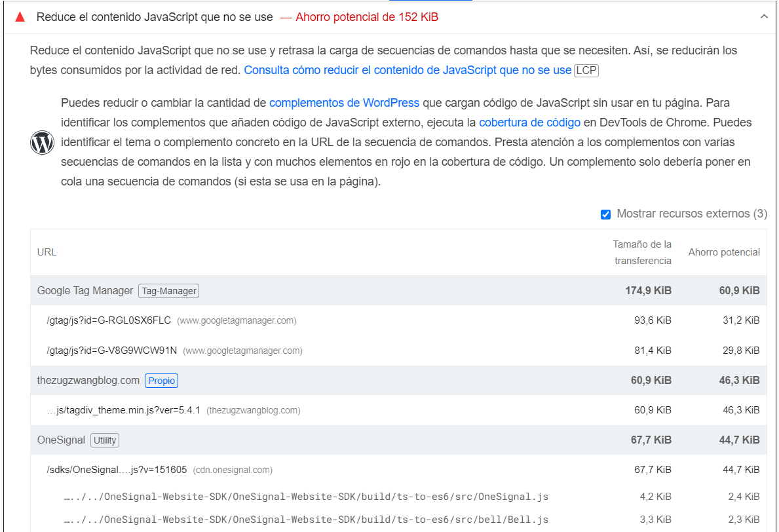Open tagdiv_theme.min.js?ver=5.4.1 URL
The height and width of the screenshot is (532, 779).
124,410
